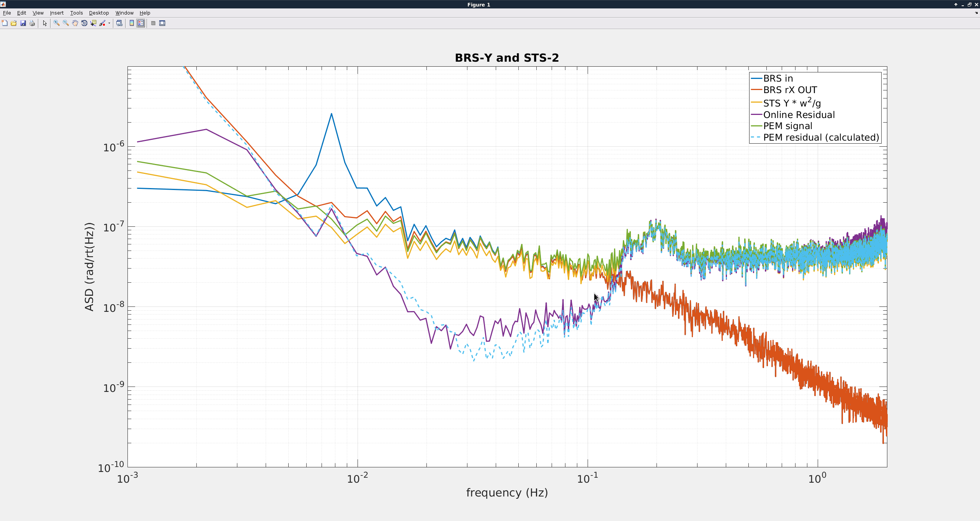Click the 'STS Y * w²/g' legend entry
The height and width of the screenshot is (521, 980).
click(792, 103)
